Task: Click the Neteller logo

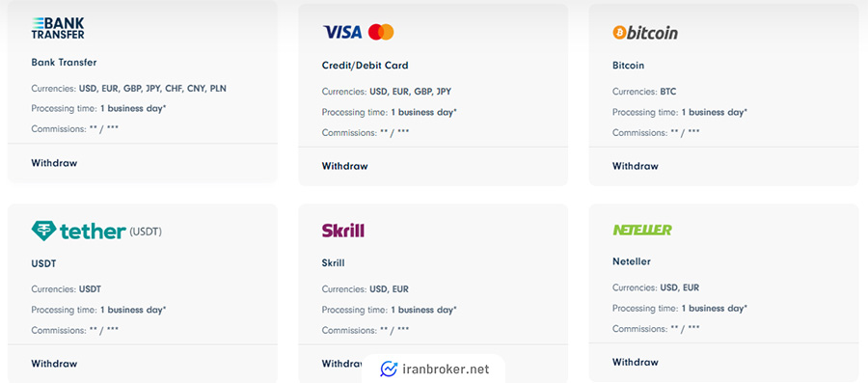Action: click(x=642, y=230)
